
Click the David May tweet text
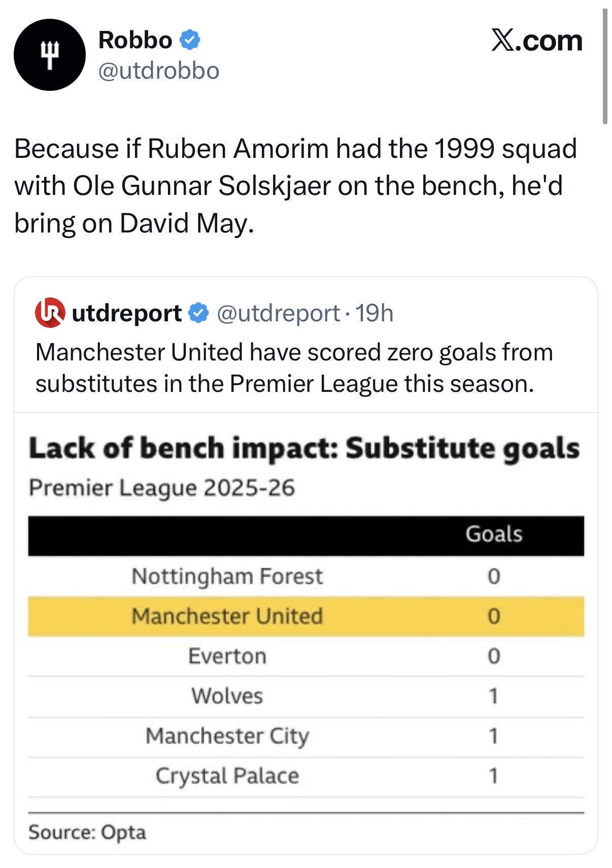(x=295, y=186)
